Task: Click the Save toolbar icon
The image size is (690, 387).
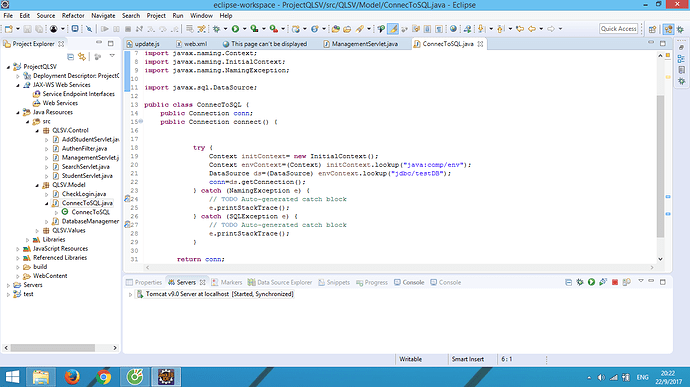Action: (27, 29)
